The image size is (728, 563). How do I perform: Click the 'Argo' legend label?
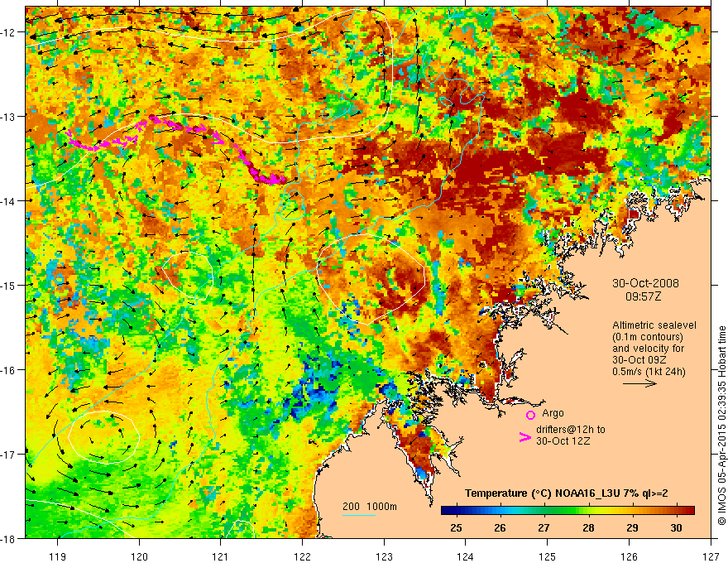(x=553, y=413)
